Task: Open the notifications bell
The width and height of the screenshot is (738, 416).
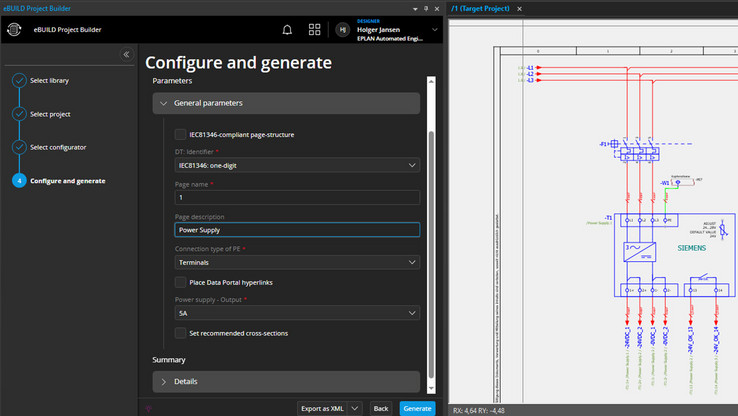Action: [x=287, y=30]
